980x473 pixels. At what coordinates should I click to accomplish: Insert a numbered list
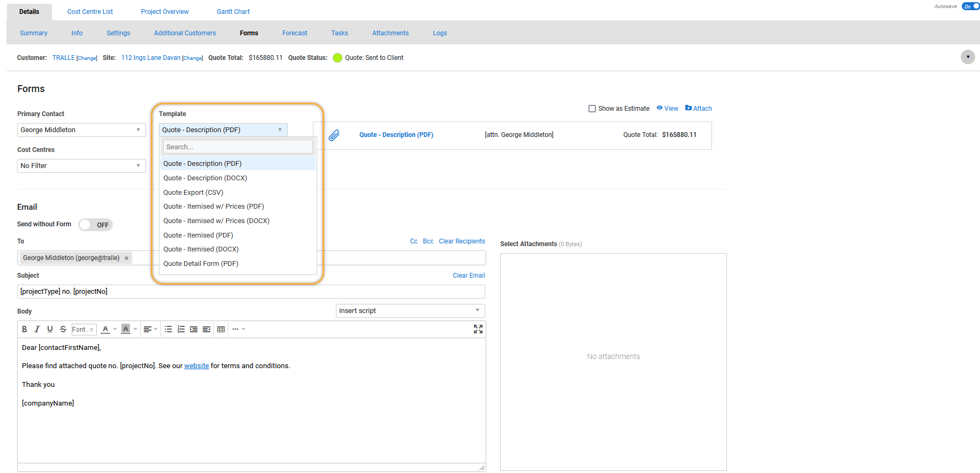point(181,329)
